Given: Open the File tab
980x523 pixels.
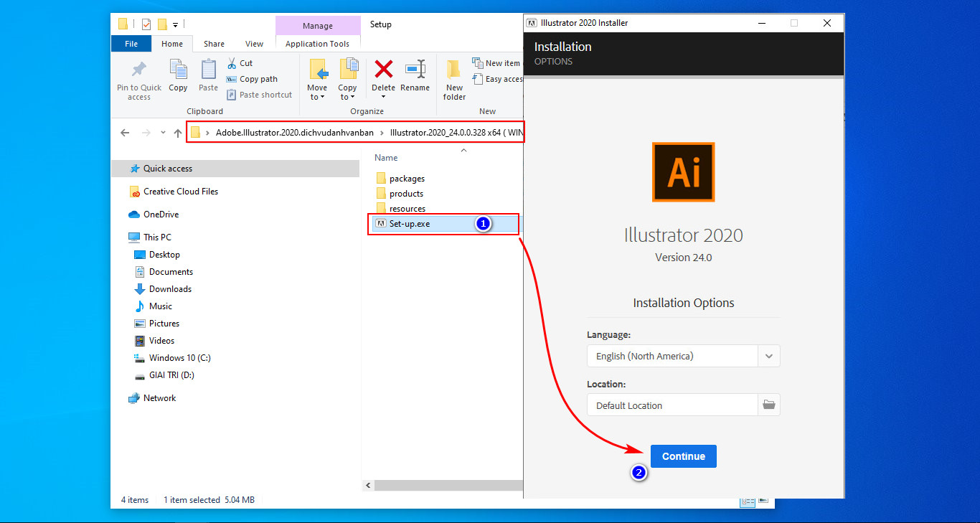Looking at the screenshot, I should pyautogui.click(x=131, y=44).
